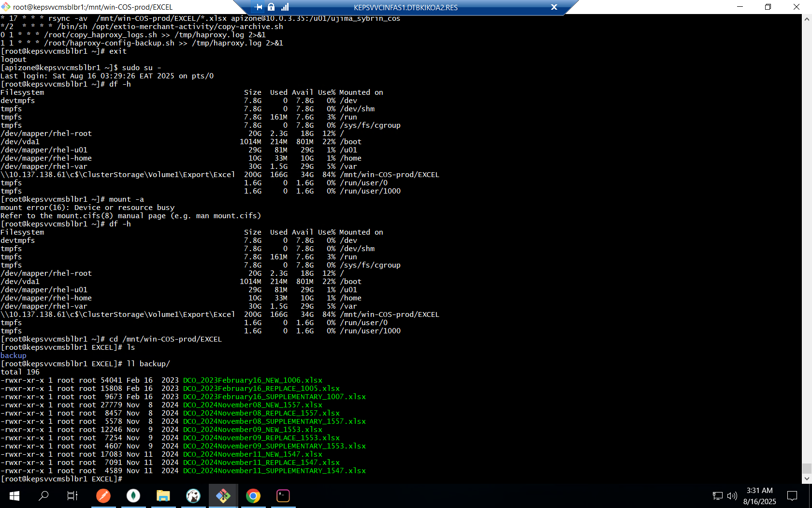Open the volume control speaker icon
Viewport: 812px width, 508px height.
point(732,496)
